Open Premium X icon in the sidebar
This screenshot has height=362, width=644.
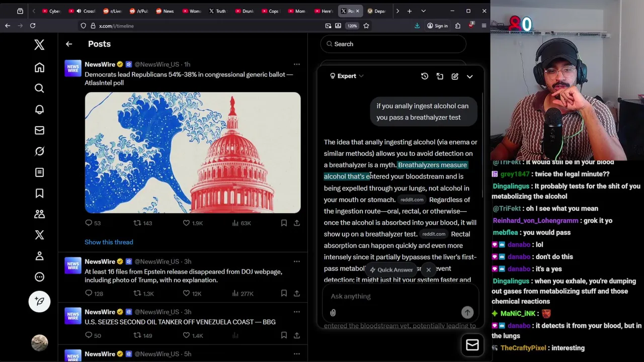pyautogui.click(x=39, y=235)
